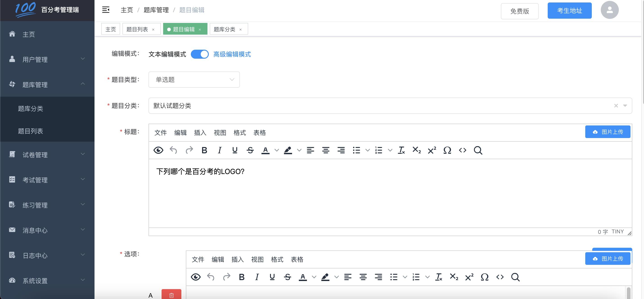The image size is (644, 299).
Task: Open source code view in the title editor
Action: point(462,150)
